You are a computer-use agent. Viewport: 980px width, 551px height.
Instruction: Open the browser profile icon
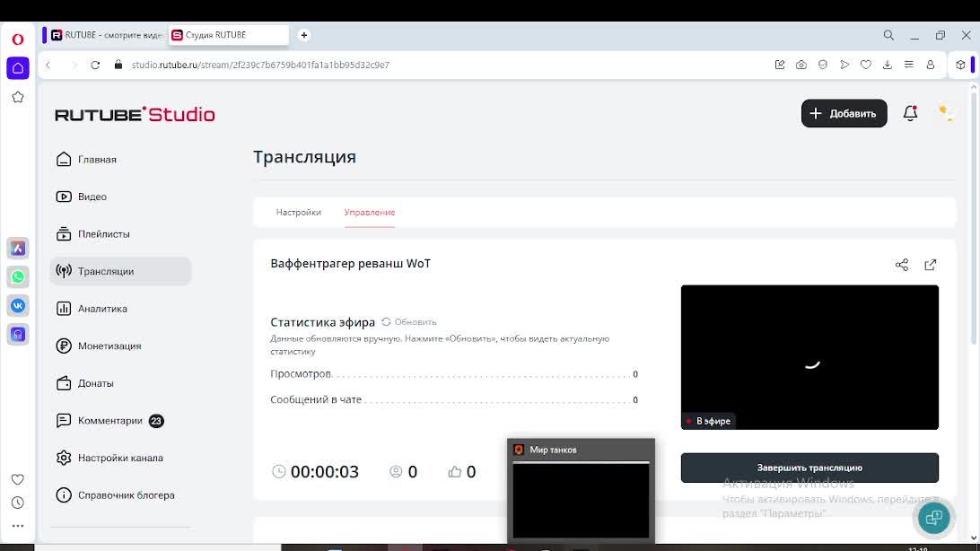[930, 65]
